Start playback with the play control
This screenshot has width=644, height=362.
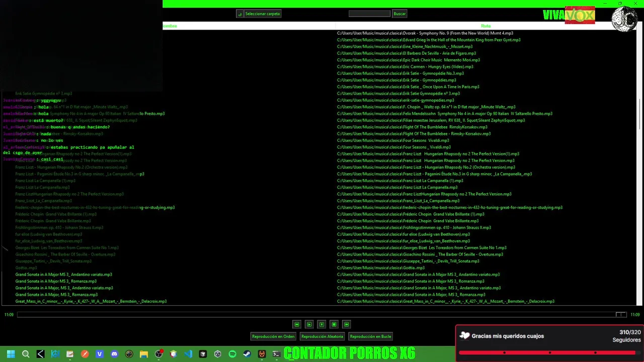click(309, 324)
